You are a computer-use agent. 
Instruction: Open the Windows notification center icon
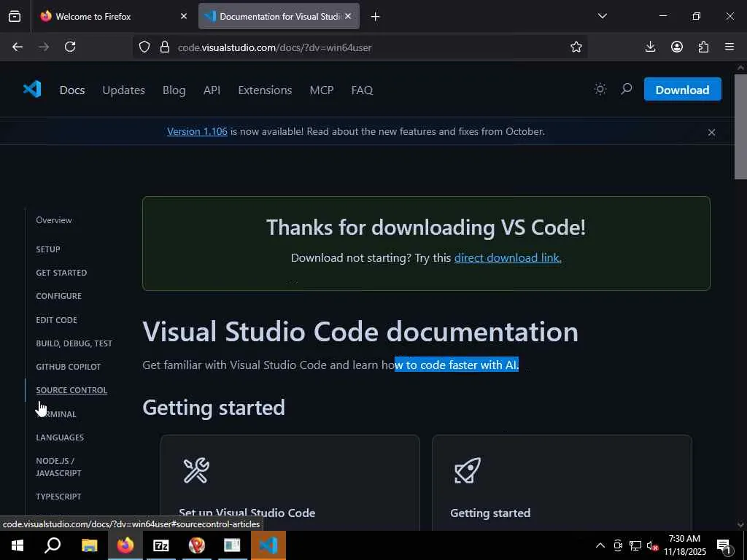pos(724,545)
